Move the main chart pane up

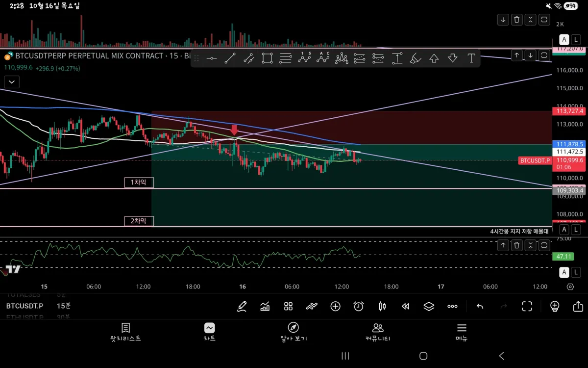pyautogui.click(x=517, y=55)
